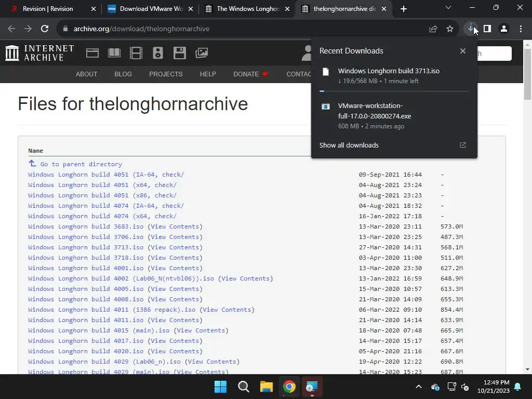The width and height of the screenshot is (532, 399).
Task: Click the Chrome downloads toolbar icon
Action: (x=471, y=29)
